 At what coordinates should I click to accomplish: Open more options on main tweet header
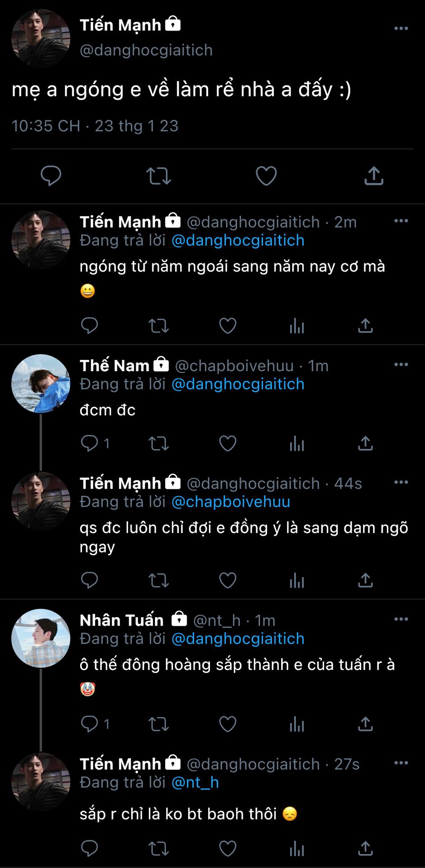401,28
